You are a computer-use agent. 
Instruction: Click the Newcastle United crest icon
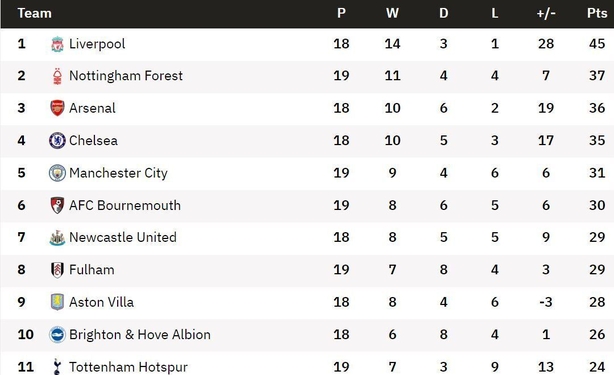(x=57, y=238)
